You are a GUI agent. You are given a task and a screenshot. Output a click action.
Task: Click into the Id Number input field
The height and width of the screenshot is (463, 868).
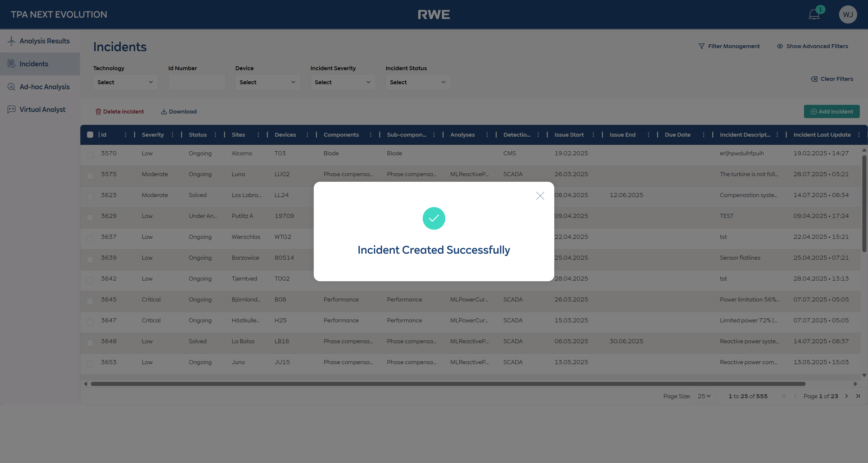(x=197, y=82)
